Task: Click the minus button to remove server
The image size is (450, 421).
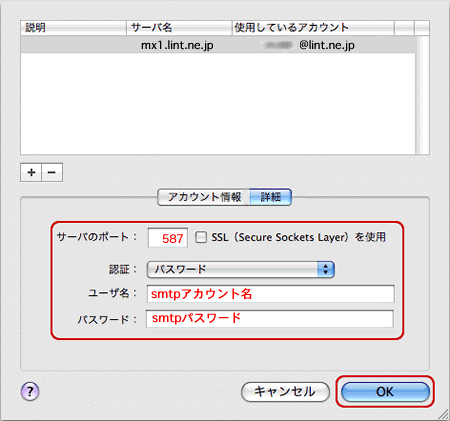Action: (52, 172)
